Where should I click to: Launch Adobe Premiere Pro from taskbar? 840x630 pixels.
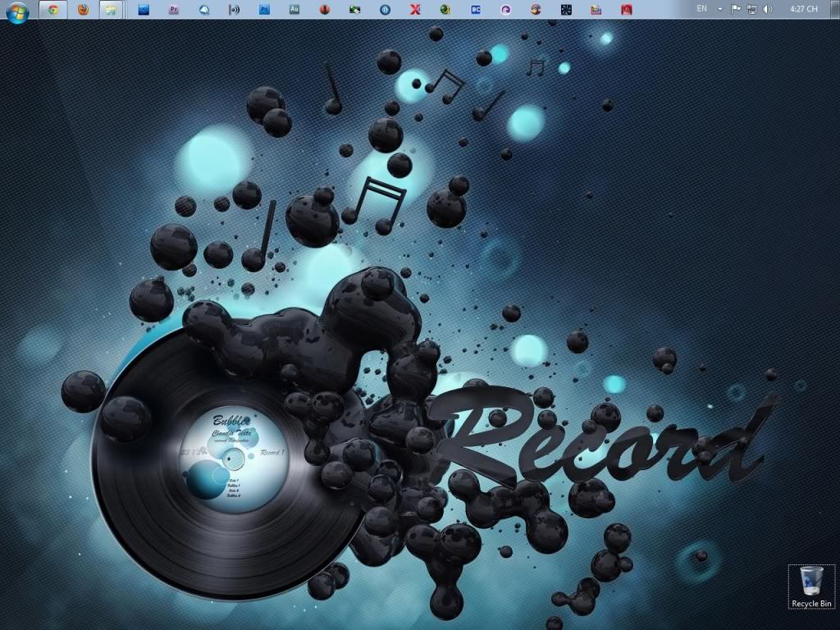(173, 10)
